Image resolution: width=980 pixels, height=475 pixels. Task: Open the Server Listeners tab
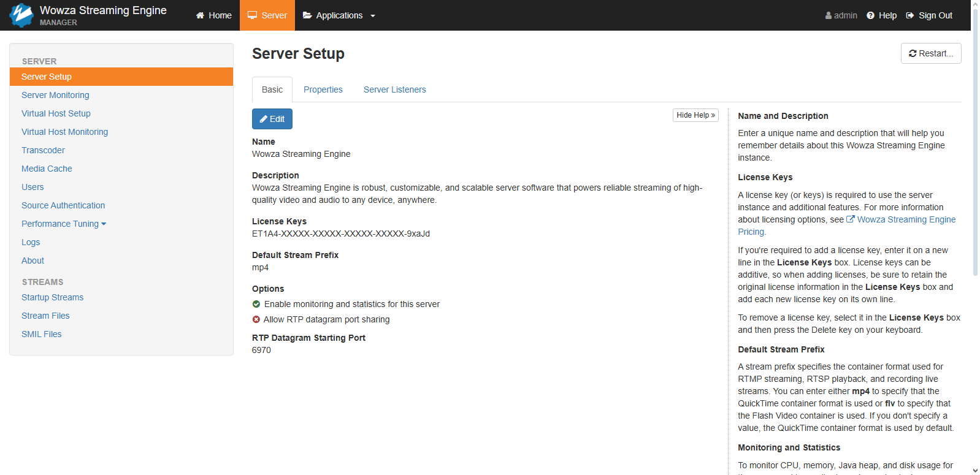point(394,89)
